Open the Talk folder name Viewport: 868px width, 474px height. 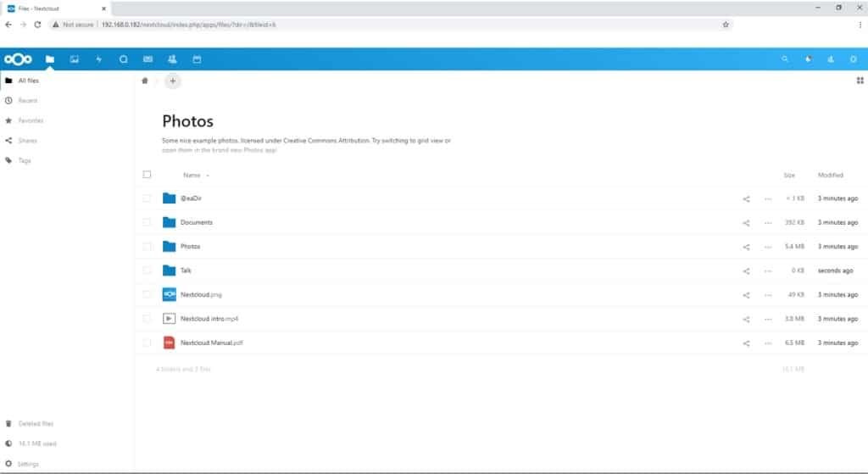tap(186, 270)
